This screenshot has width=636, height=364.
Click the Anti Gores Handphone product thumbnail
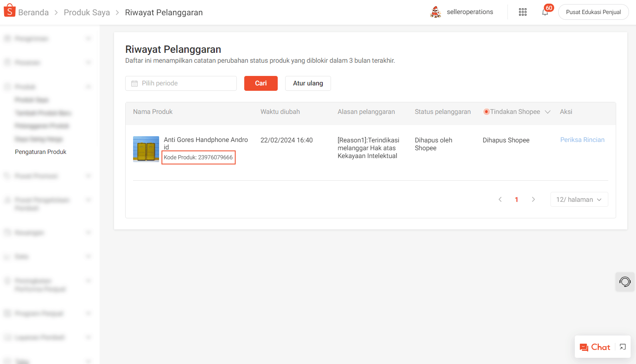[x=145, y=149]
